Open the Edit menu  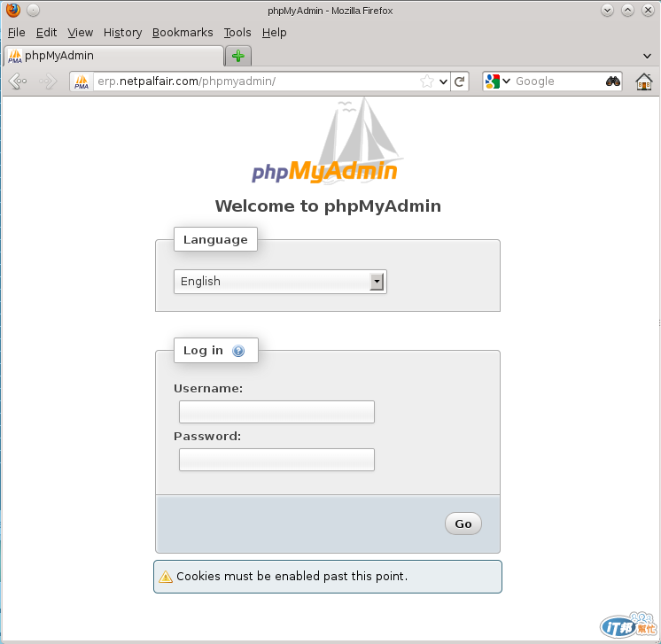[x=46, y=33]
